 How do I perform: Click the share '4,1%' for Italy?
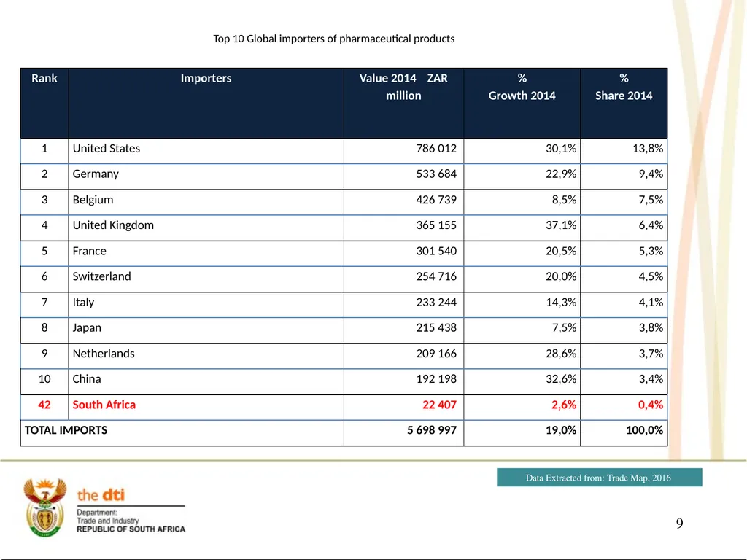pyautogui.click(x=651, y=303)
